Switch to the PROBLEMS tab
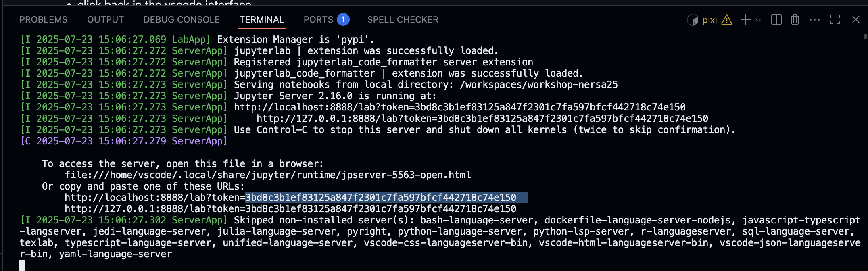 (x=44, y=20)
